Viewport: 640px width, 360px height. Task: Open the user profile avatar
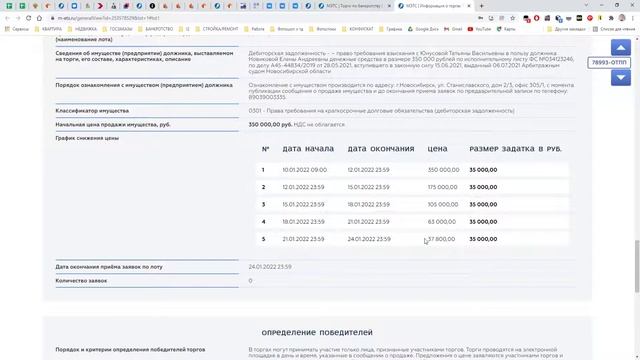click(x=622, y=18)
